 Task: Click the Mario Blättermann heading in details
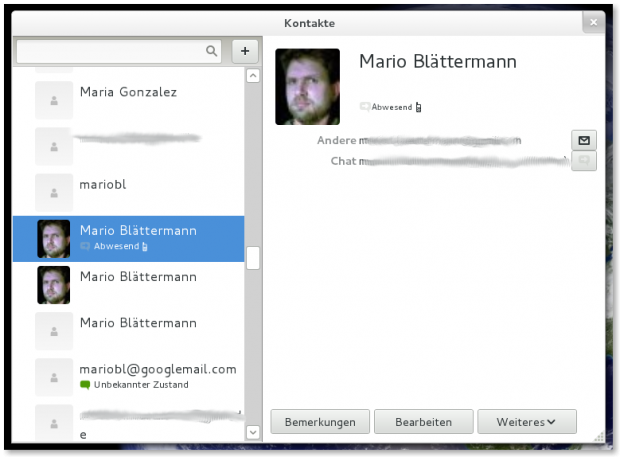pyautogui.click(x=438, y=62)
